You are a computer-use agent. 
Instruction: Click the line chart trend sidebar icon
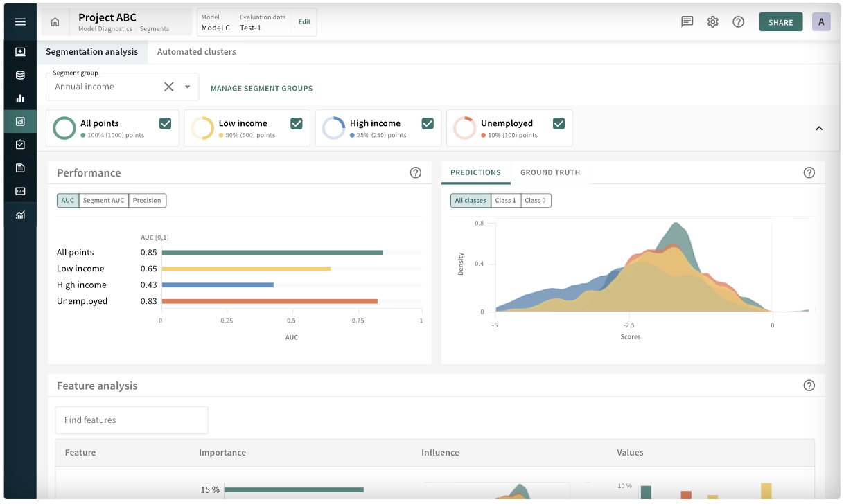coord(20,215)
